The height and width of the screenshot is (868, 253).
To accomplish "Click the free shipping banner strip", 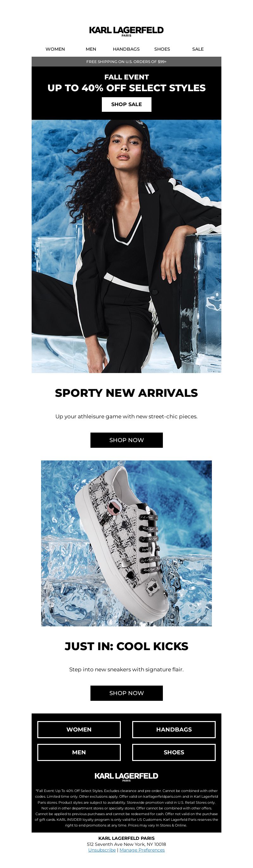I will (x=126, y=62).
